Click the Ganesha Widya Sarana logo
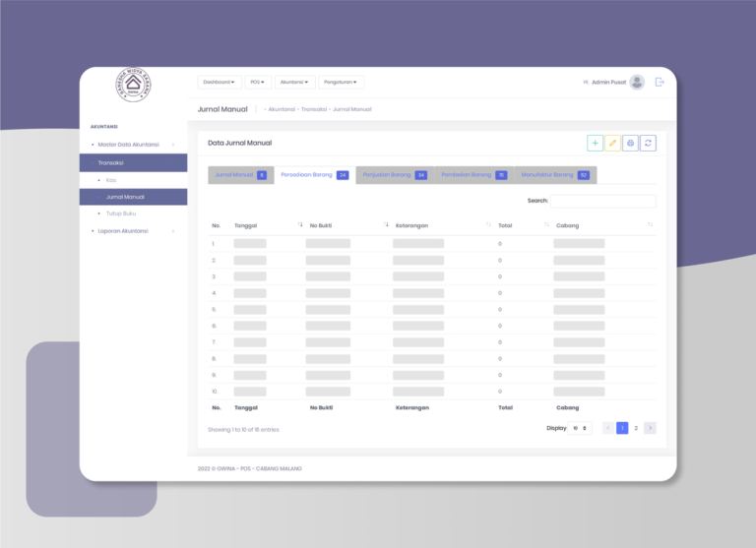The image size is (756, 548). pos(133,85)
